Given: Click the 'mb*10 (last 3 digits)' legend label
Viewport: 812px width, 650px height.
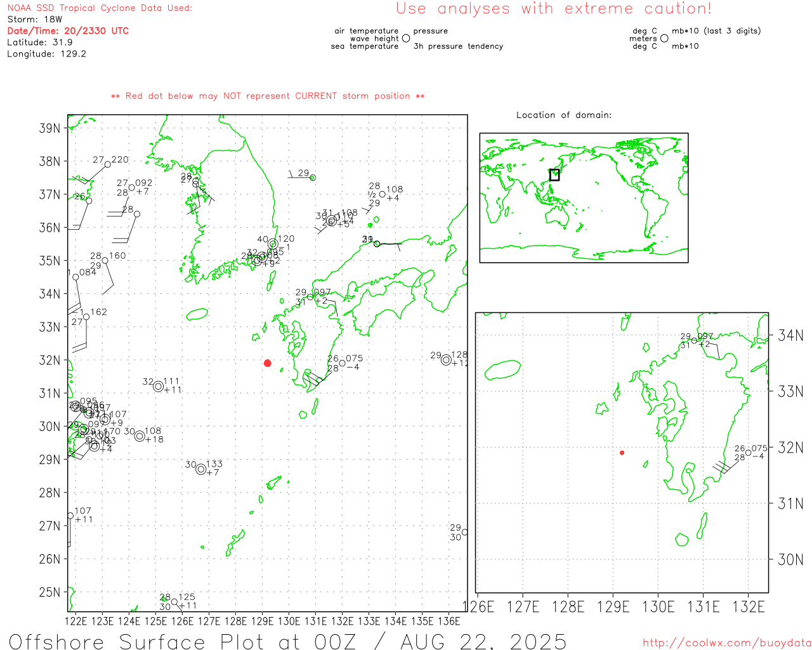Looking at the screenshot, I should 716,30.
